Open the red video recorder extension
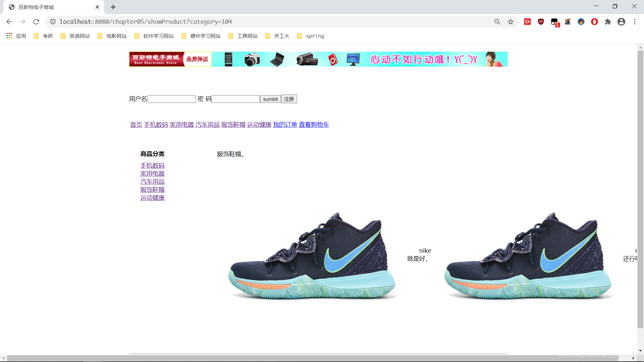The image size is (644, 362). (527, 22)
